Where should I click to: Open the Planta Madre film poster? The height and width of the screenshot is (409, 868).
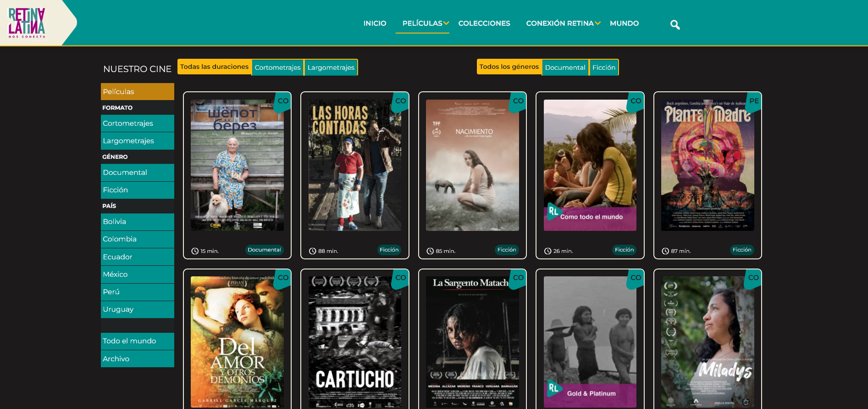708,165
